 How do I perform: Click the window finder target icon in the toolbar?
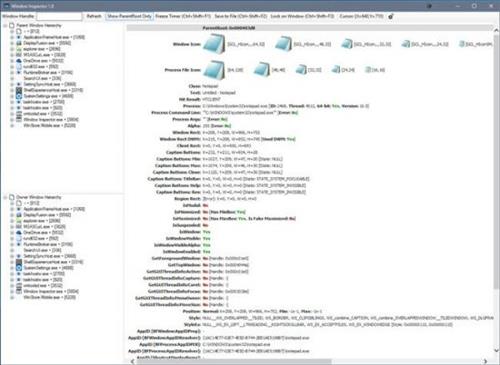[391, 16]
